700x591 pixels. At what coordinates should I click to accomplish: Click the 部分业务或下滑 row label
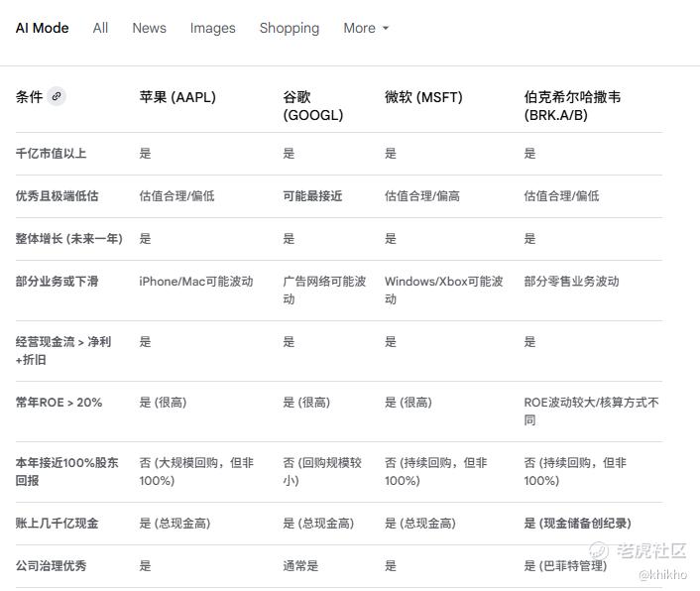[58, 282]
